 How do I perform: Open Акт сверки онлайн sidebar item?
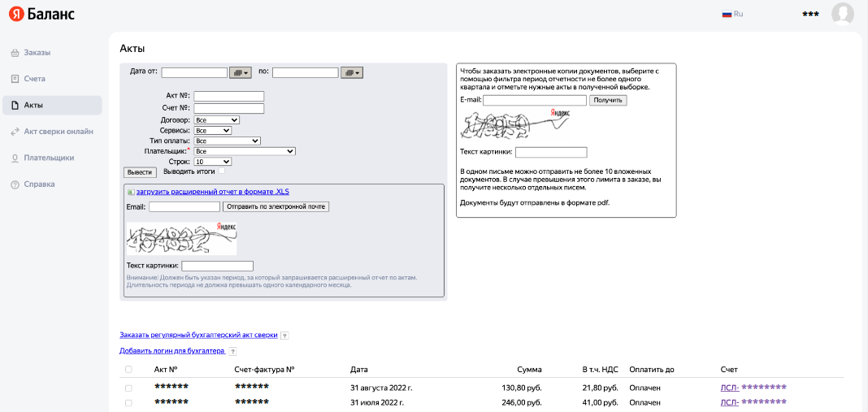[58, 132]
